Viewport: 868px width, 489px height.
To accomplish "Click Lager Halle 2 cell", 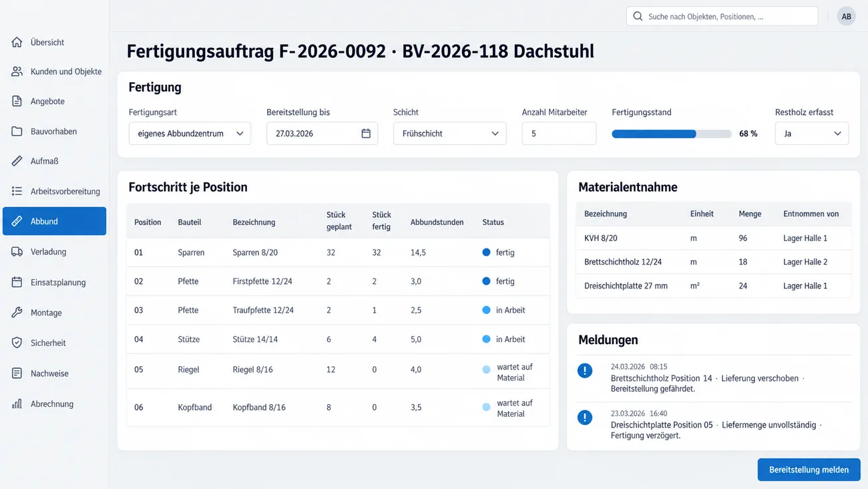I will [x=805, y=262].
